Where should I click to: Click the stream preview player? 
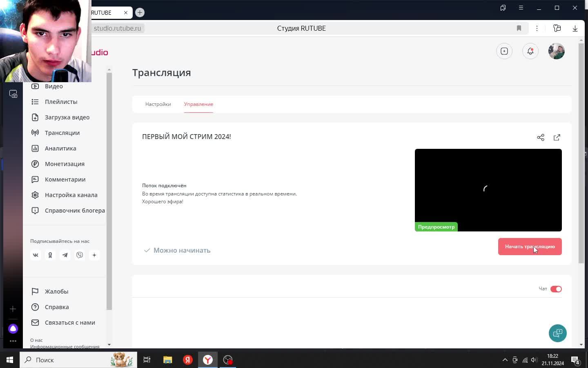point(488,190)
